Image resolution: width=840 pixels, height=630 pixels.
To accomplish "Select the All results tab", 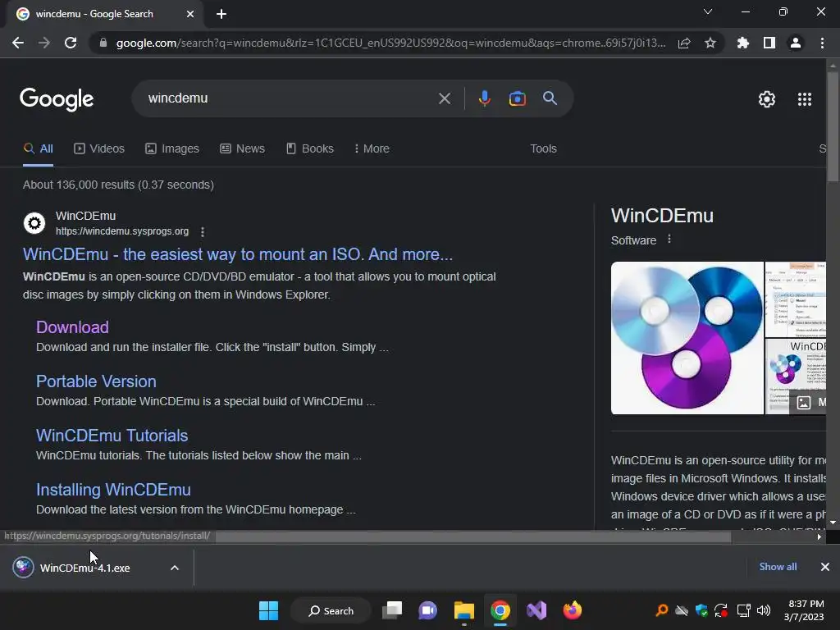I will click(38, 149).
